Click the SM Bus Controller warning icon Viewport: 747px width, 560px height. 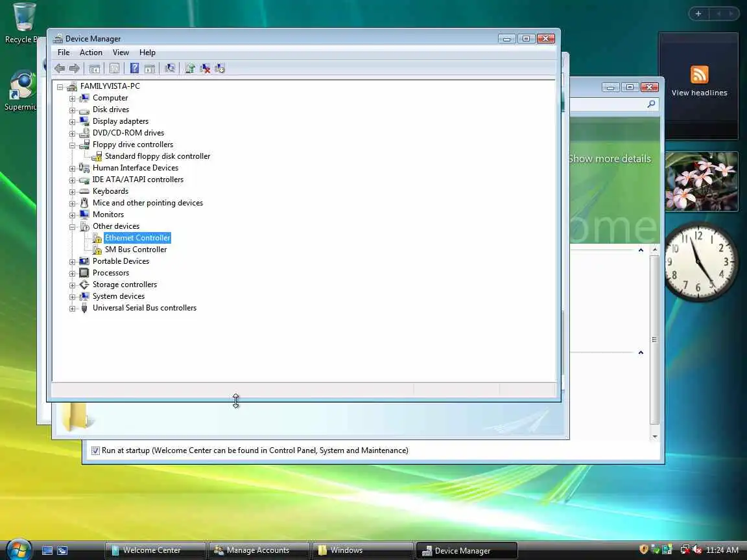tap(97, 250)
